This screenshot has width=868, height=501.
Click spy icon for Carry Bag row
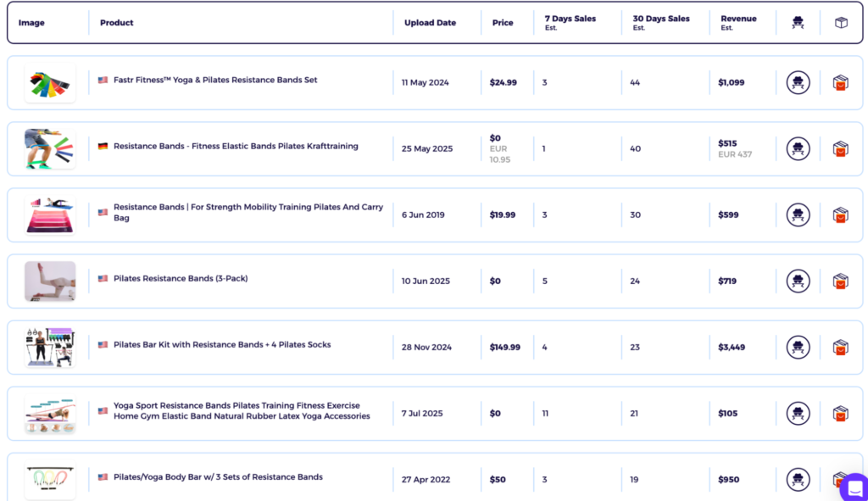pyautogui.click(x=798, y=214)
